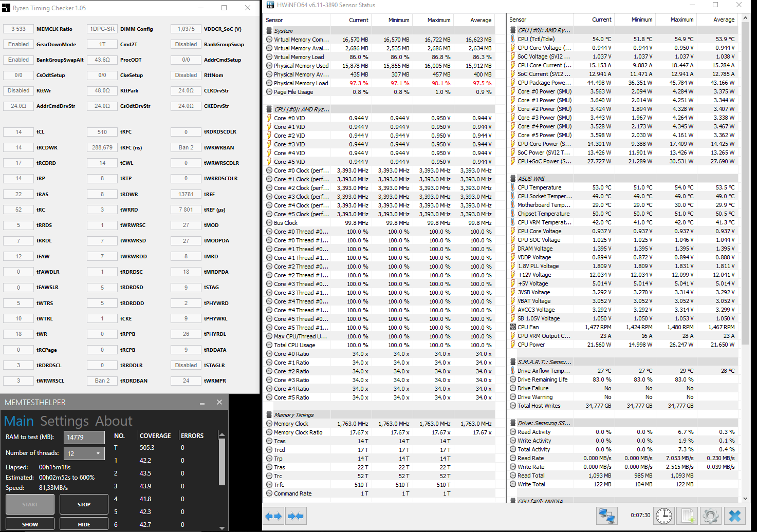Click the circle icon beside Page File Usage
Screen dimensions: 757x532
pos(269,92)
